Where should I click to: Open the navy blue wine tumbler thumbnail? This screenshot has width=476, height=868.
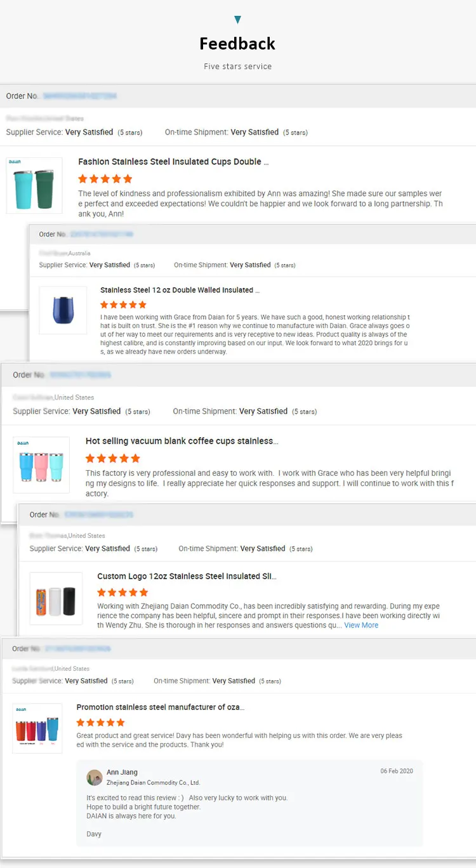[x=62, y=310]
